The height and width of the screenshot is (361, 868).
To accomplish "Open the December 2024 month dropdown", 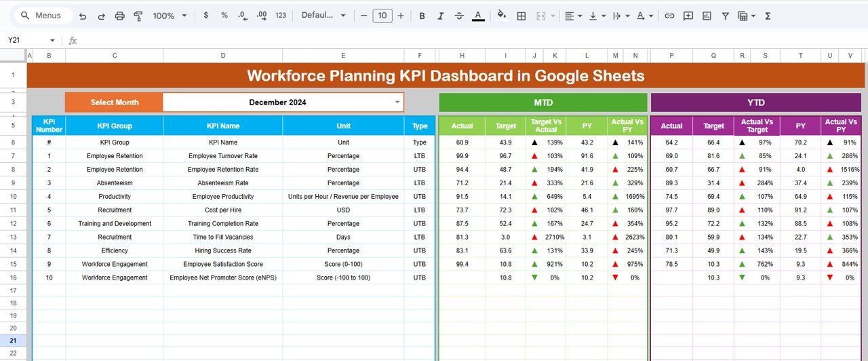I will tap(397, 102).
